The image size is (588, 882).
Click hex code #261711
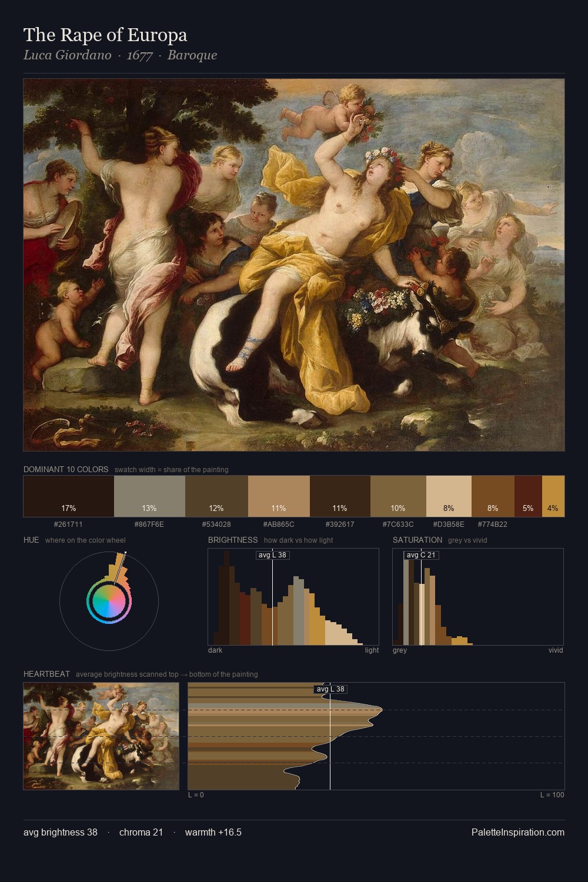pos(68,524)
